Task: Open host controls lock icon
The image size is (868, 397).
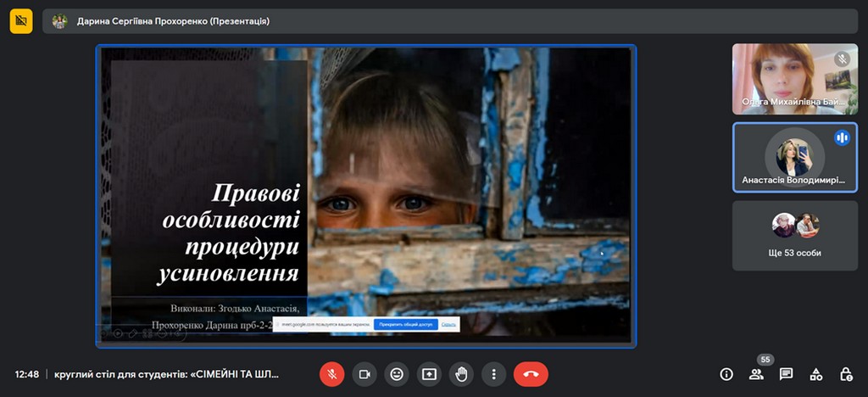Action: pyautogui.click(x=845, y=374)
